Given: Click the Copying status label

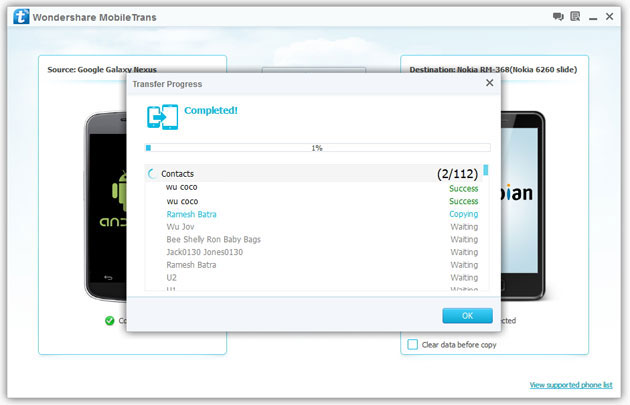Looking at the screenshot, I should point(464,214).
